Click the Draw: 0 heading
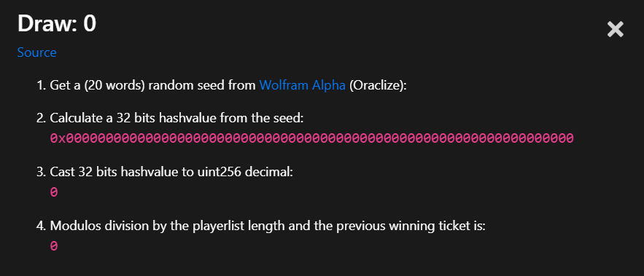The width and height of the screenshot is (644, 276). coord(57,24)
